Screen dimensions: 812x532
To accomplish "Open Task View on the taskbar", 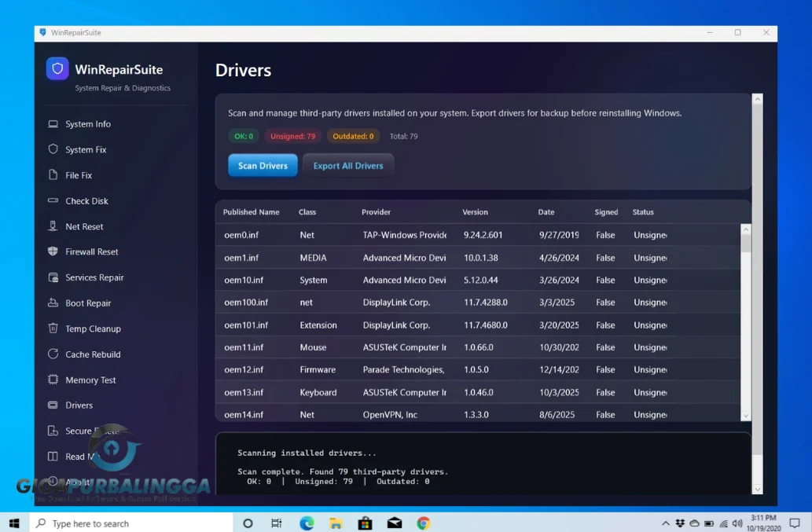I will pyautogui.click(x=277, y=523).
